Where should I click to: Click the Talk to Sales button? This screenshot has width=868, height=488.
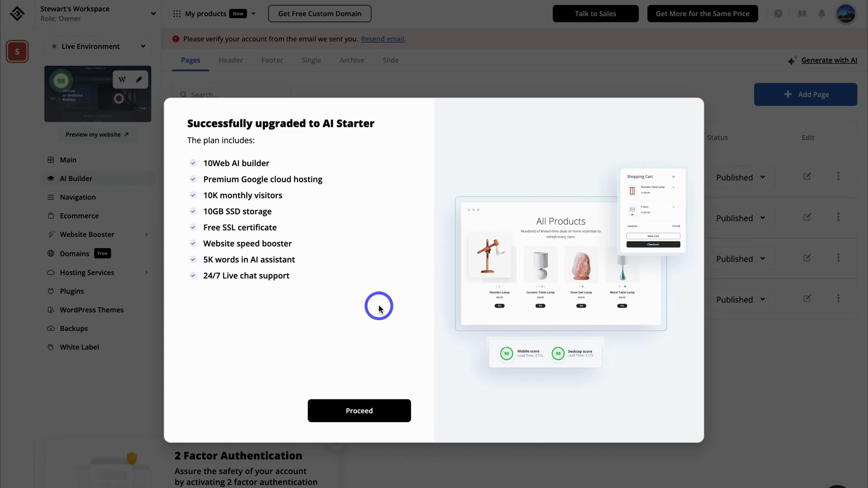pyautogui.click(x=595, y=14)
